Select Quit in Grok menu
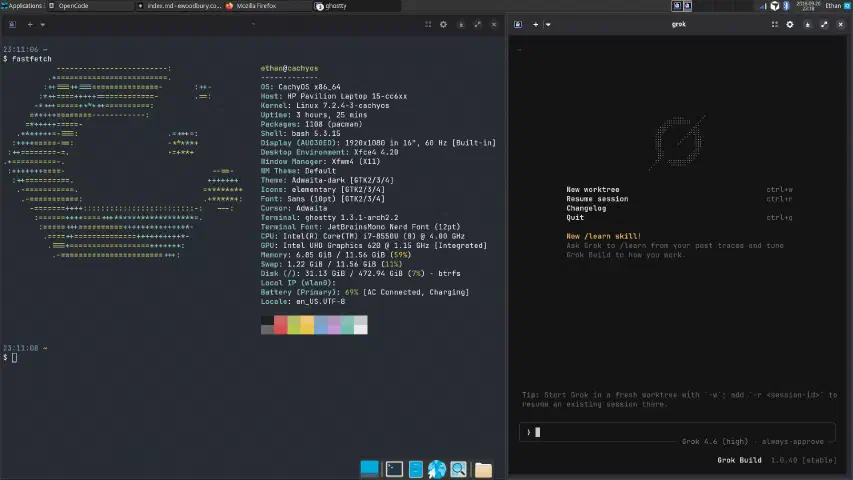The width and height of the screenshot is (853, 480). (x=575, y=217)
